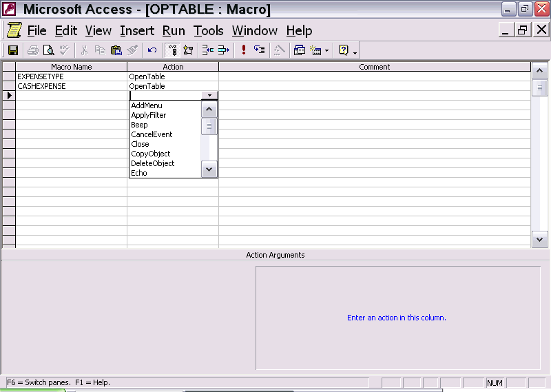Toggle the Conditions column button
The image size is (551, 392).
[x=188, y=50]
